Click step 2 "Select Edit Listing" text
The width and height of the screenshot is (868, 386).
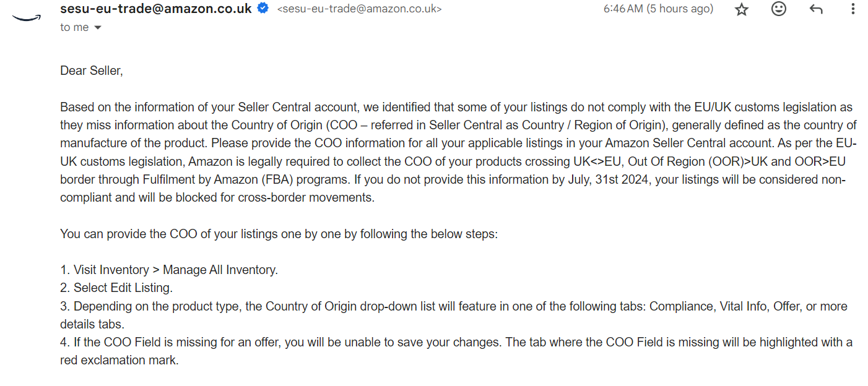click(x=116, y=288)
